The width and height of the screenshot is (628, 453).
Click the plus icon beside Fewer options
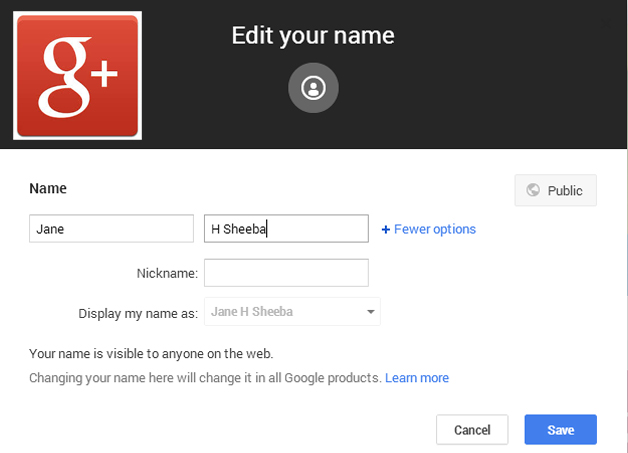click(386, 230)
